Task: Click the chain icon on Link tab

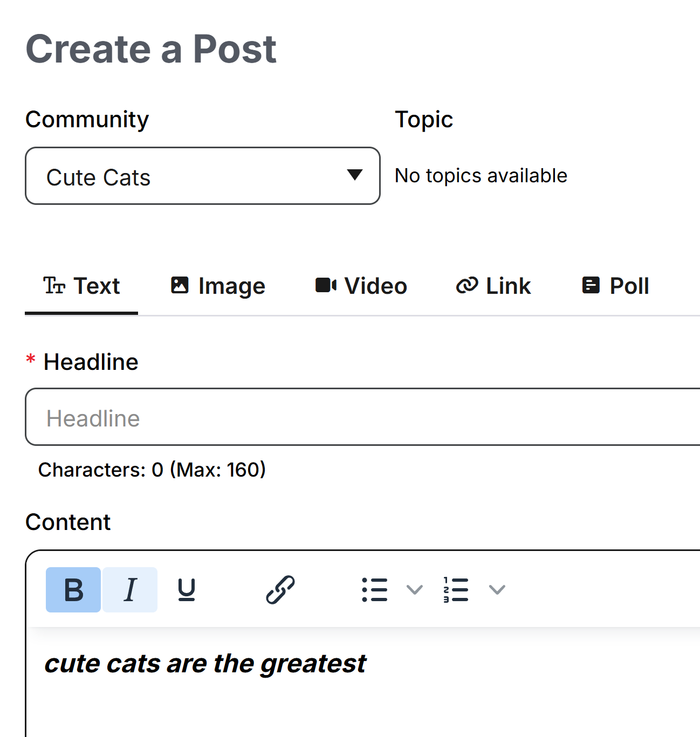Action: pyautogui.click(x=467, y=285)
